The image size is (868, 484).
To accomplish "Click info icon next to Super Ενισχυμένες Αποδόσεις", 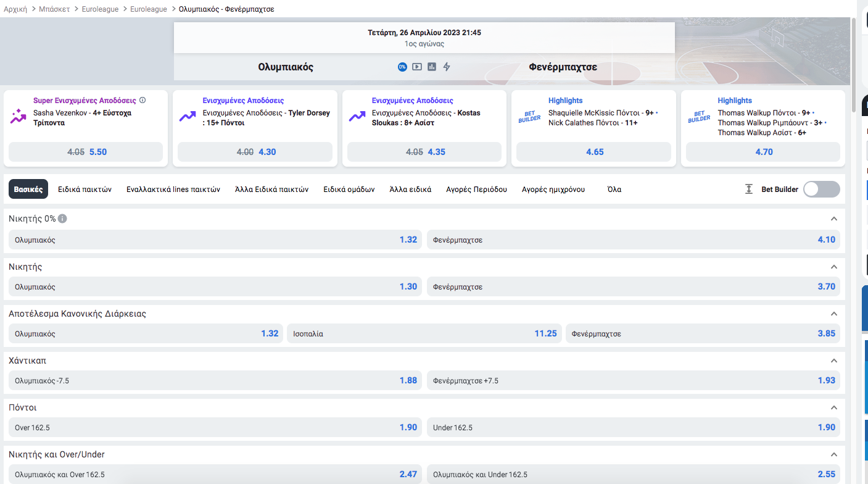I will coord(143,100).
